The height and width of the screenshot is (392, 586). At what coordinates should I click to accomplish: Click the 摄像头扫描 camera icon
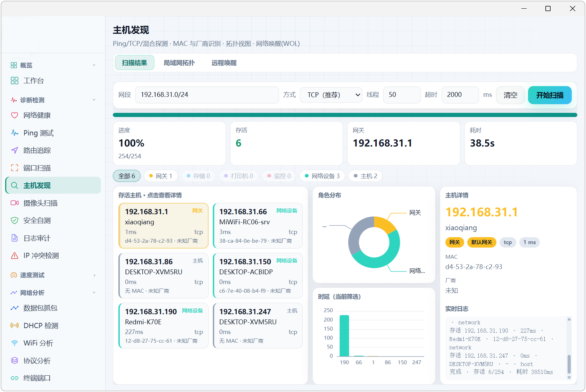coord(15,203)
